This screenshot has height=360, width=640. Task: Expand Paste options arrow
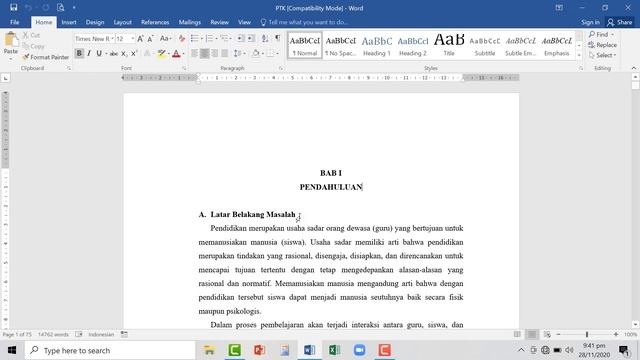pos(11,58)
